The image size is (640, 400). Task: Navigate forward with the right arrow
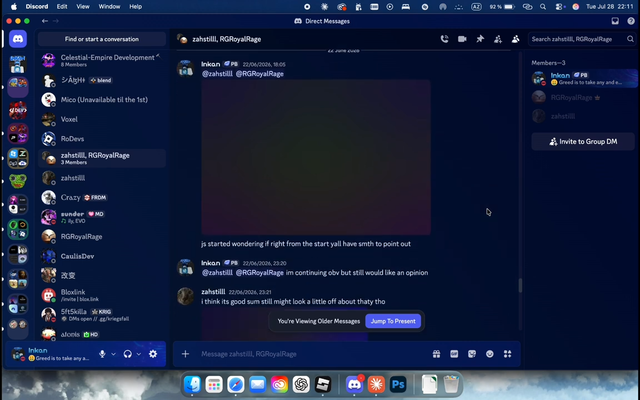pos(56,21)
